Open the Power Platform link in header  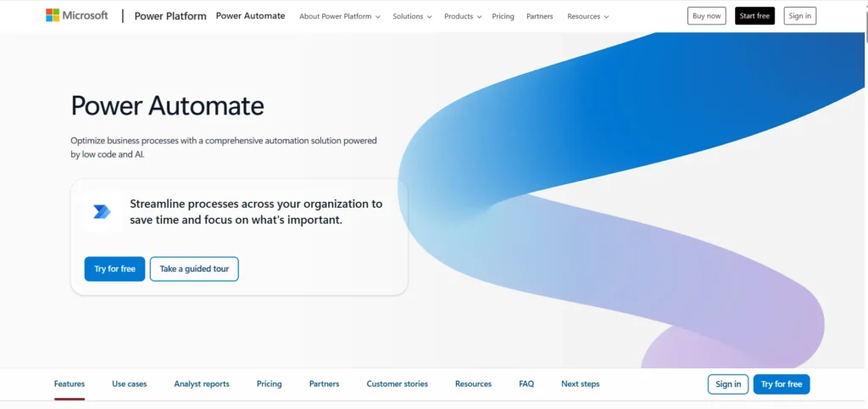(x=170, y=16)
